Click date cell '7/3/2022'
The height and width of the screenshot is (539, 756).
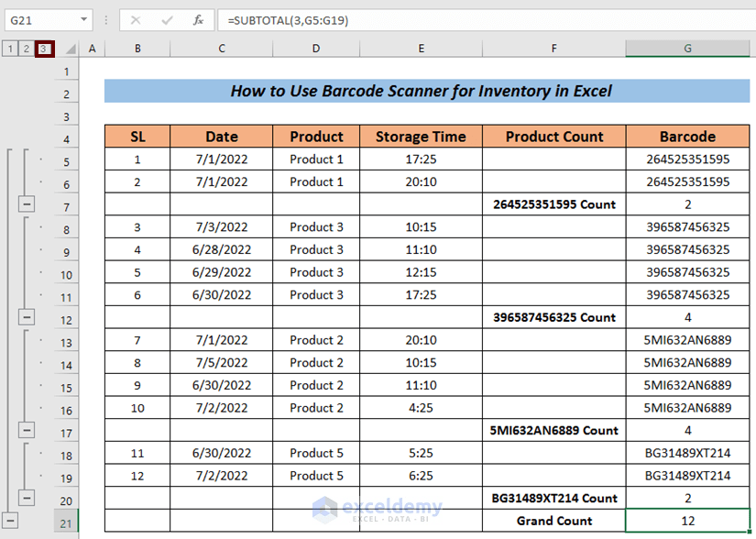[x=222, y=226]
